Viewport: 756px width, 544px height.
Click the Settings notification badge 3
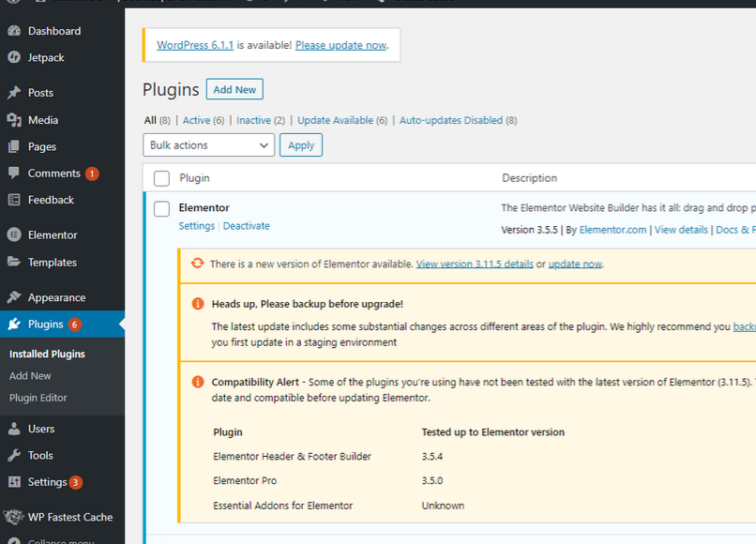tap(75, 482)
